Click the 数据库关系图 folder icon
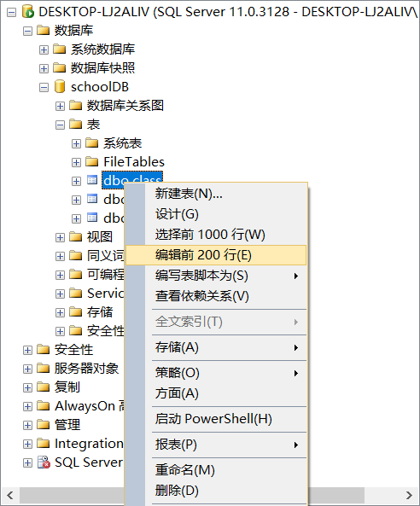 (x=75, y=106)
